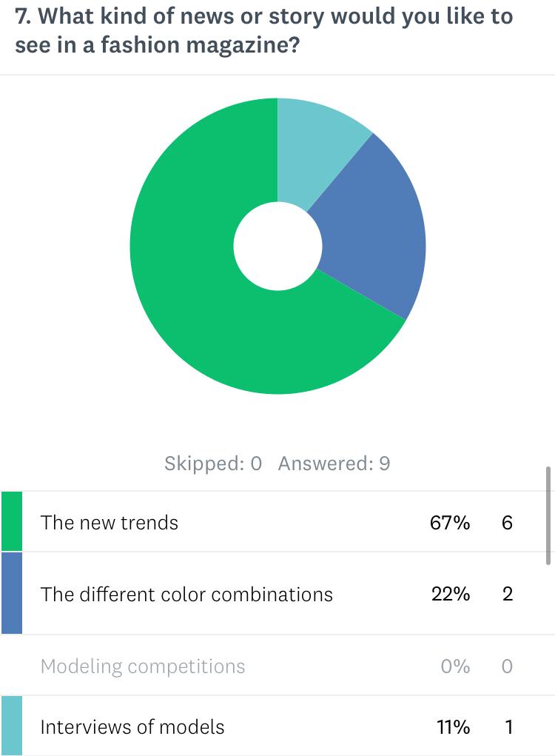Click the "Answered: 9" summary text
This screenshot has height=756, width=555.
tap(334, 464)
